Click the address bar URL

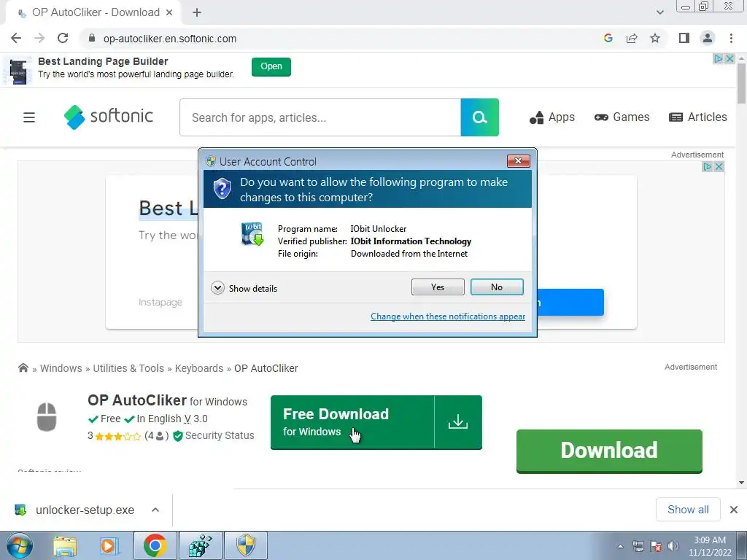(x=169, y=39)
